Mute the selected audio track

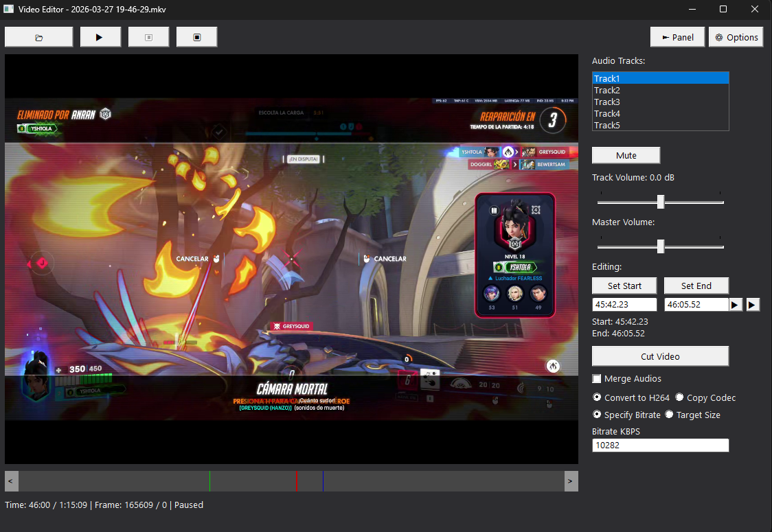pos(626,156)
